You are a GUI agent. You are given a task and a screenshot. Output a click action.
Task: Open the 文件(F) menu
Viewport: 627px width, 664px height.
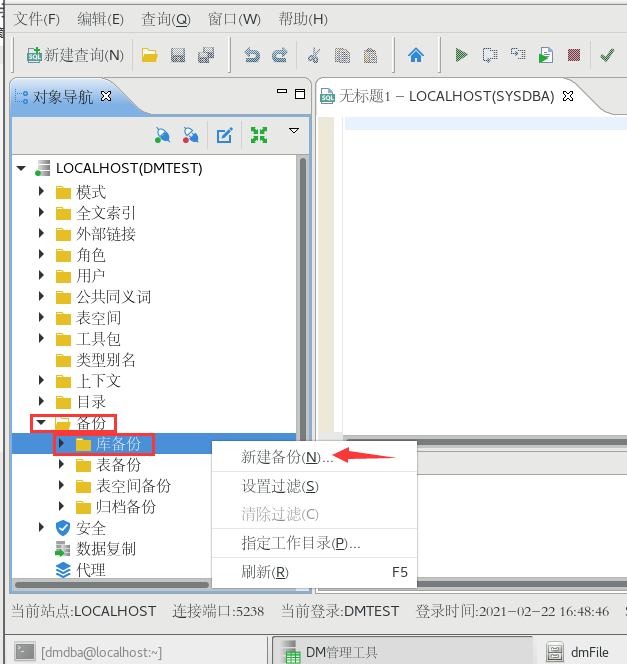[37, 19]
